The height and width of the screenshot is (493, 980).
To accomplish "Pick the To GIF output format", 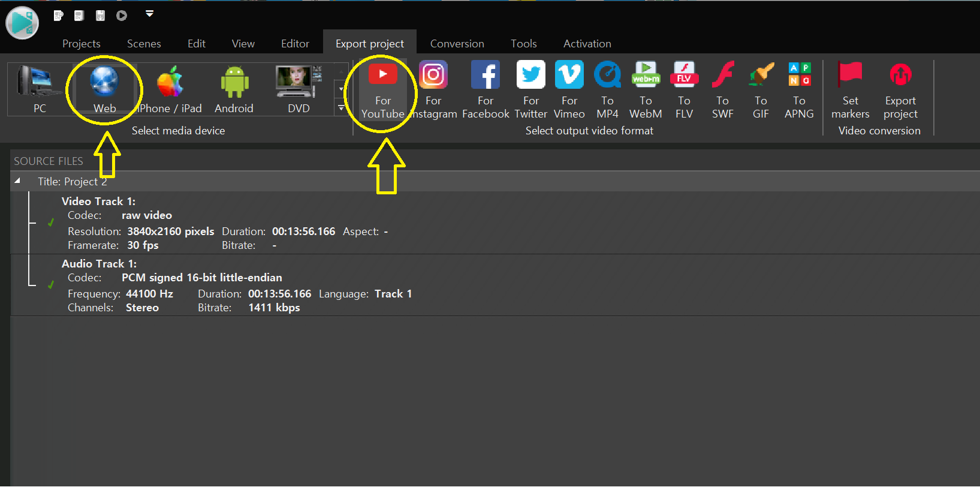I will 761,89.
